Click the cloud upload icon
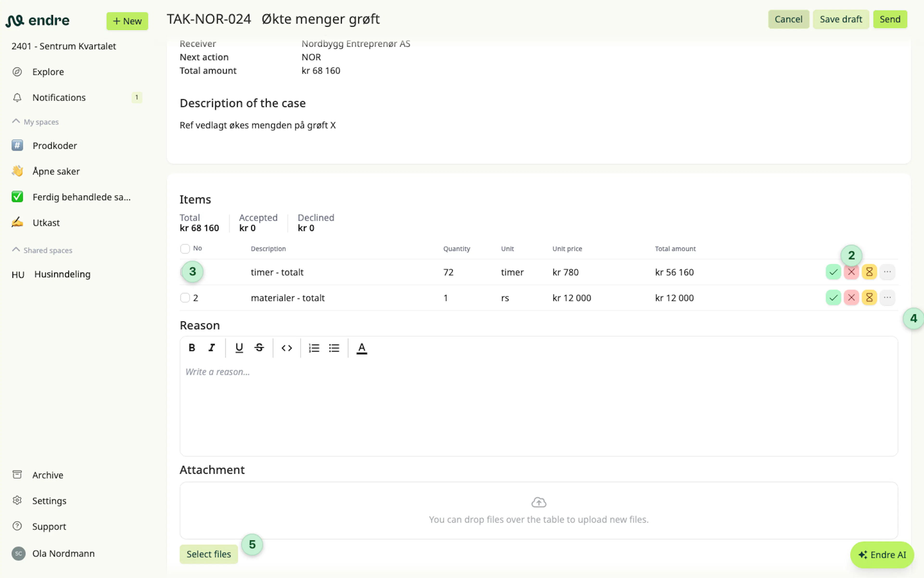Viewport: 924px width, 578px height. click(x=539, y=502)
